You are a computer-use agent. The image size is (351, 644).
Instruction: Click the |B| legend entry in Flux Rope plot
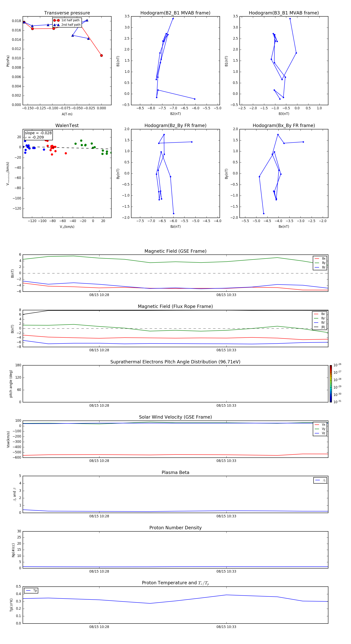(x=320, y=327)
